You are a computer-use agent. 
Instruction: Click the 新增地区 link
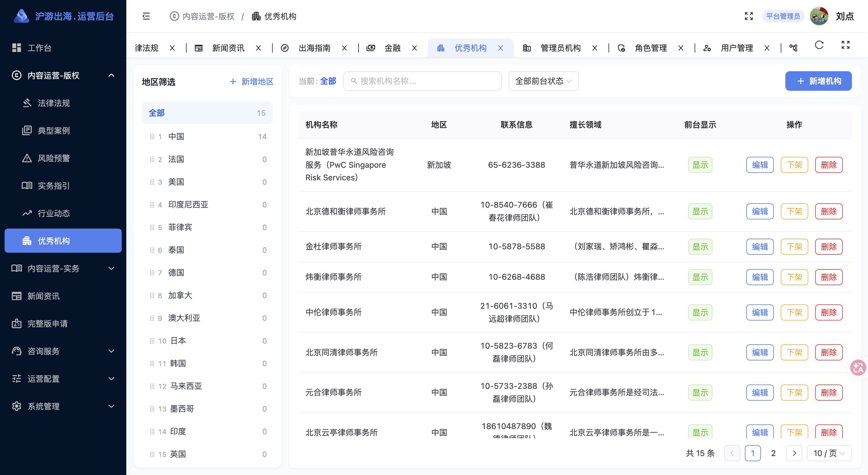point(252,82)
